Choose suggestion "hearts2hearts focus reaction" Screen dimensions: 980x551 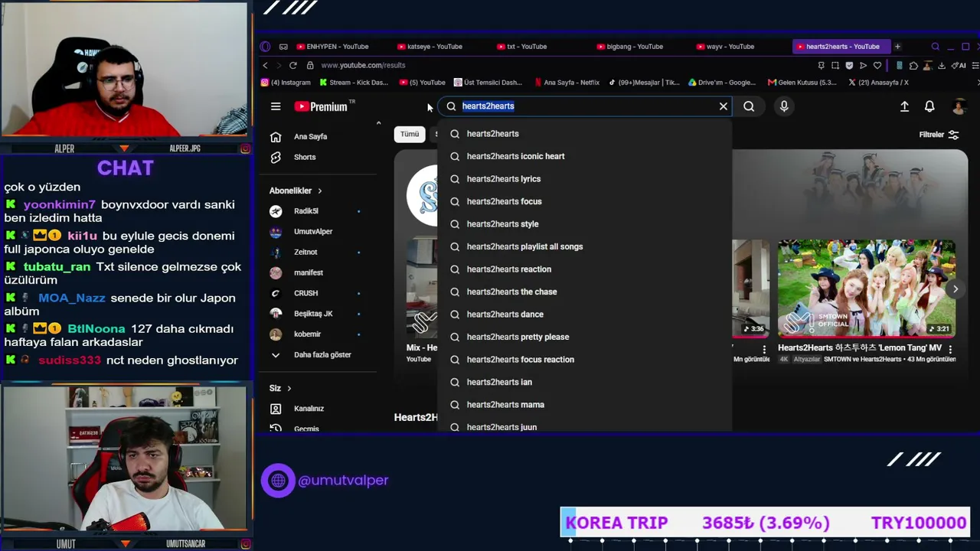coord(585,360)
